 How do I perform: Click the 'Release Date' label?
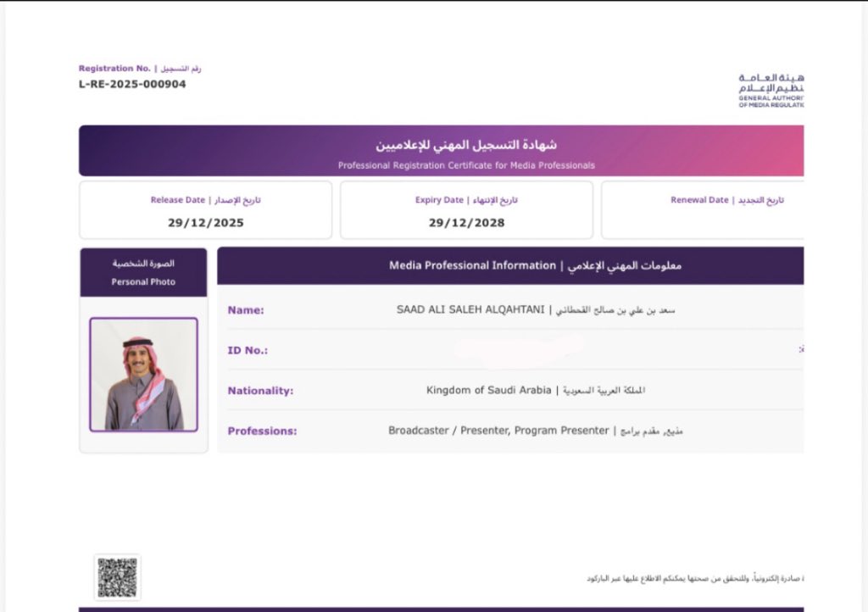click(x=178, y=200)
